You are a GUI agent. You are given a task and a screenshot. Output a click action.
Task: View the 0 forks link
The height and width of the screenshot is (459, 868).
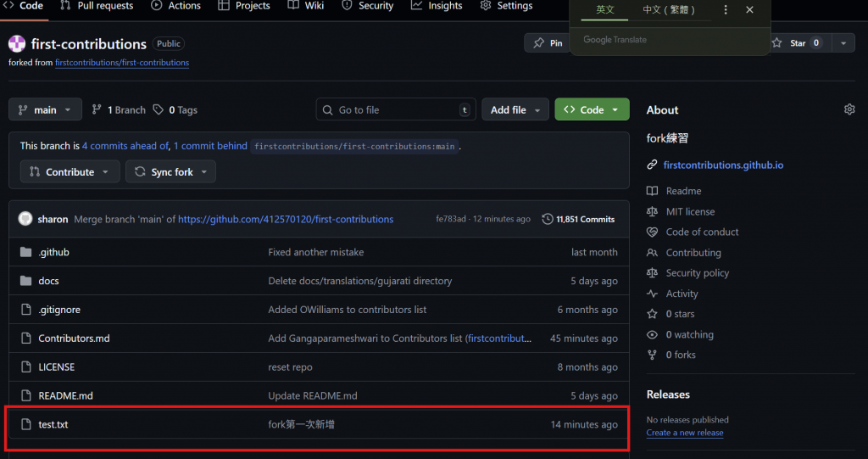point(681,355)
